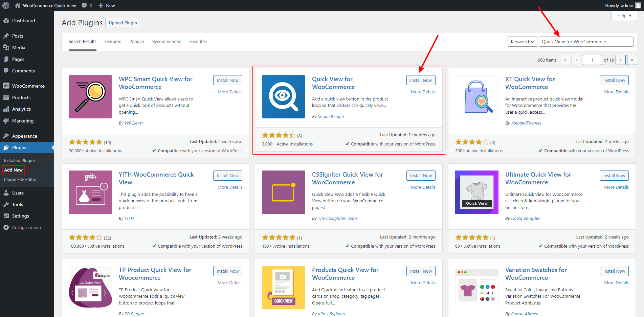Screen dimensions: 644x317
Task: Click the Comments icon in sidebar
Action: point(6,71)
